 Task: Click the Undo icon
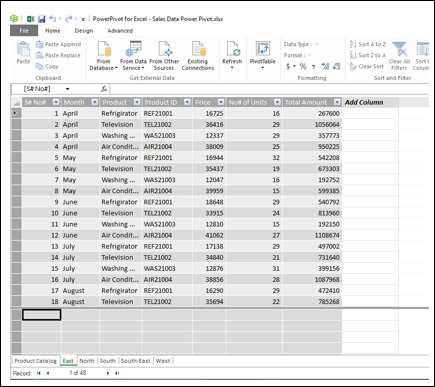pos(53,19)
